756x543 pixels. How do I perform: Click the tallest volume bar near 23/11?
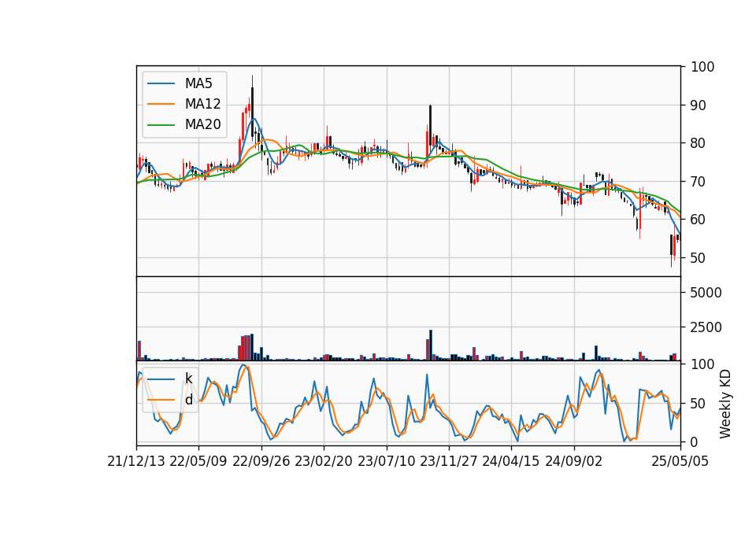431,345
